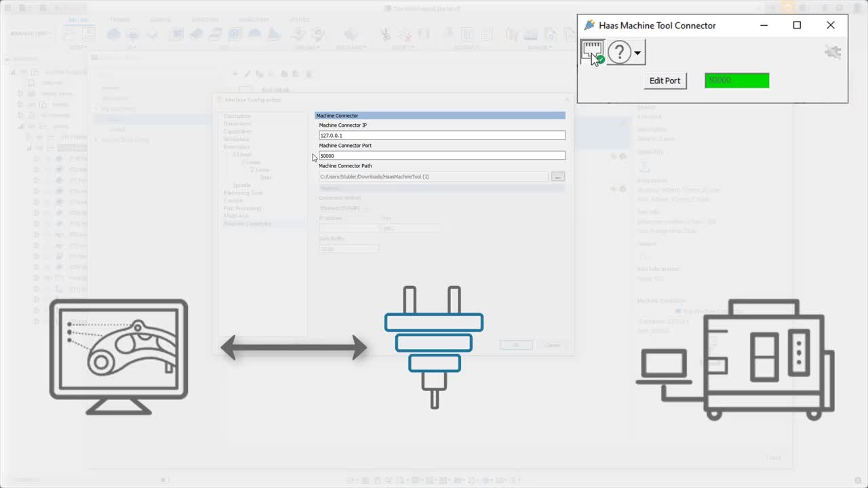The width and height of the screenshot is (868, 488).
Task: Switch to the ADDITIVE ribbon tab
Action: [161, 20]
